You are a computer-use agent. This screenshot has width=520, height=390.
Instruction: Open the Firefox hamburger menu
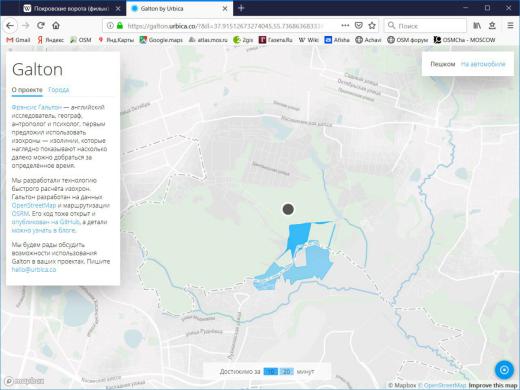[510, 25]
